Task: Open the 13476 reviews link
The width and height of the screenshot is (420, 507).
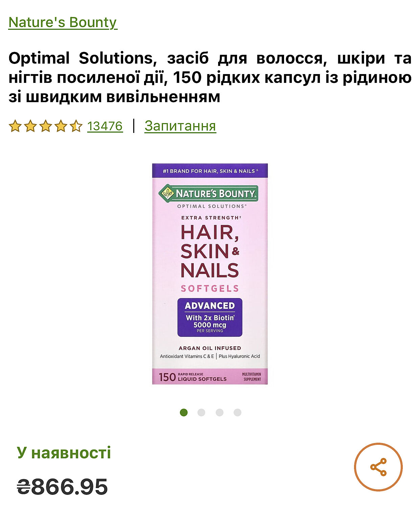Action: tap(105, 126)
